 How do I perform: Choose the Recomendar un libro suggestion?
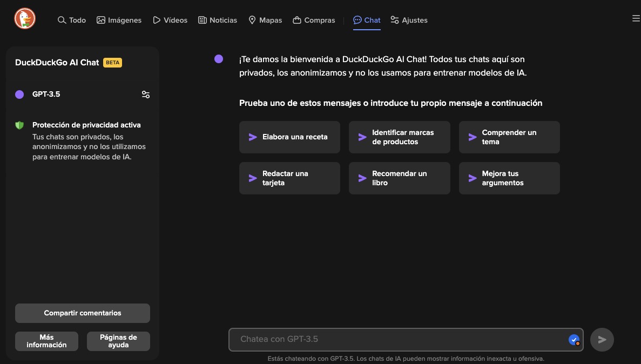pos(399,178)
